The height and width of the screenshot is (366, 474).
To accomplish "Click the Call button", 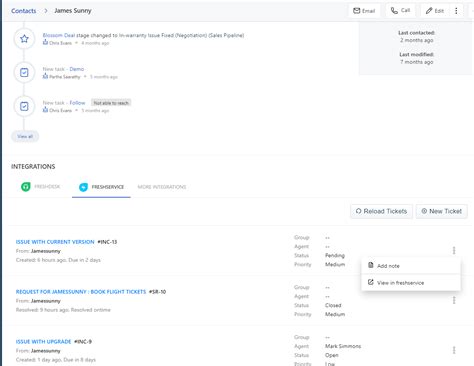I will [400, 11].
